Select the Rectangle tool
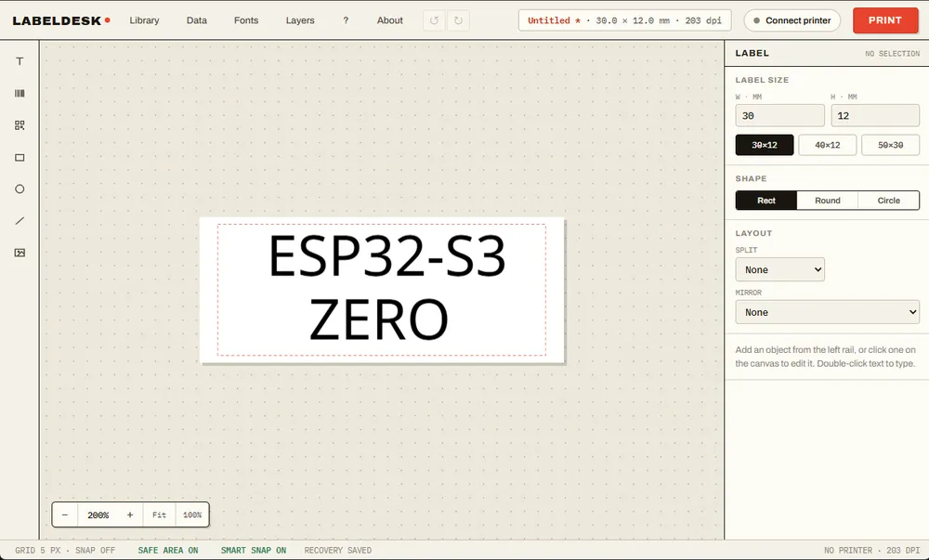The height and width of the screenshot is (560, 929). (20, 158)
